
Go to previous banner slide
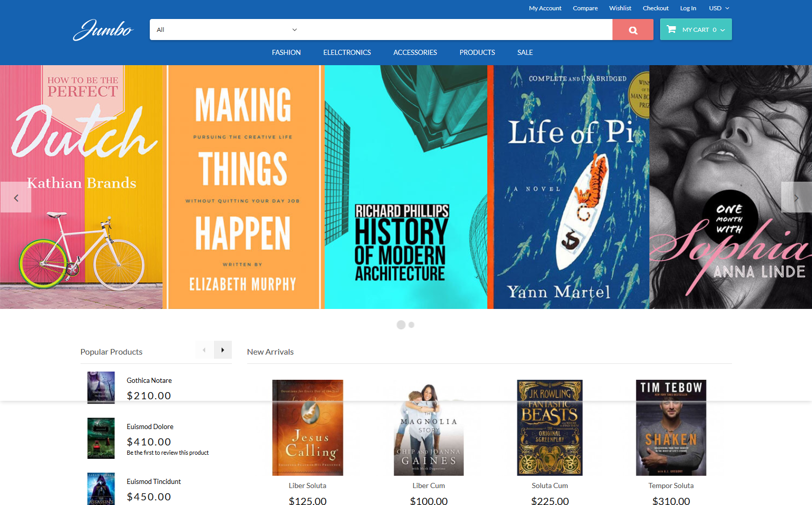(x=16, y=197)
